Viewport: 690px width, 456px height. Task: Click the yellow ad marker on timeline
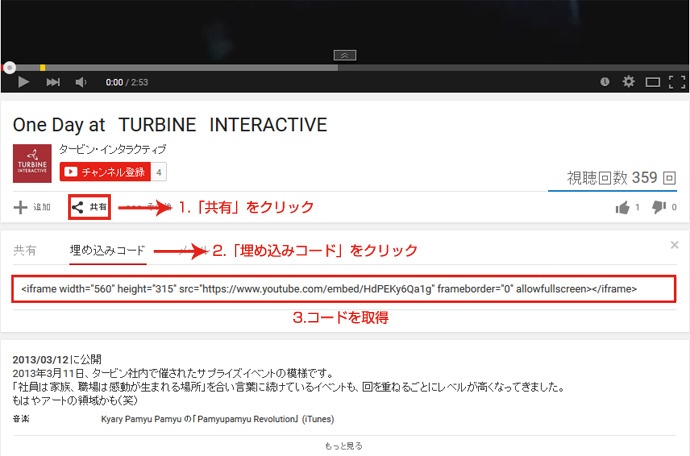point(42,68)
